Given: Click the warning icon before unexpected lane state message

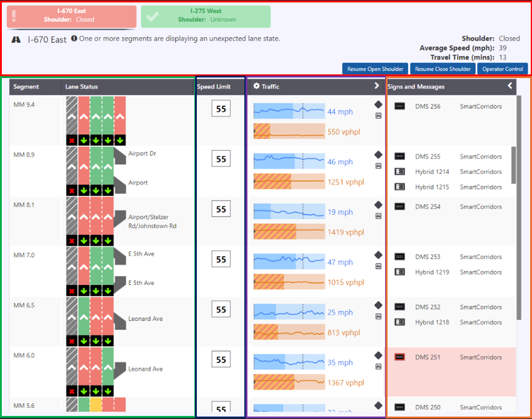Looking at the screenshot, I should click(x=74, y=38).
